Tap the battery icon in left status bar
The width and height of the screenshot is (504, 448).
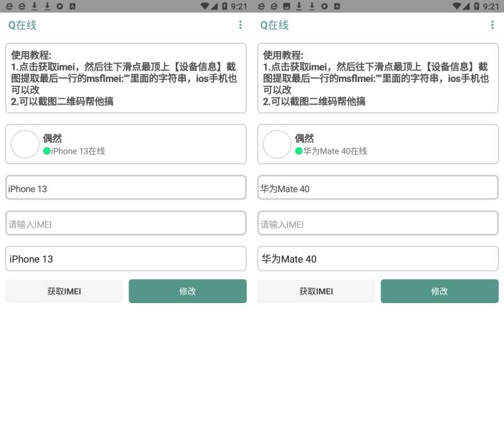click(x=225, y=6)
